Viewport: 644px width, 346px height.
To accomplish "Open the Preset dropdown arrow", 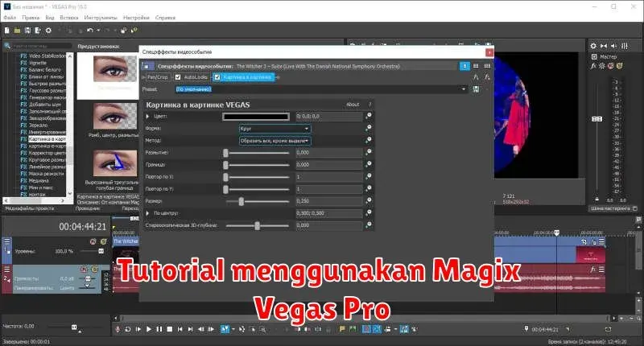I will [x=464, y=89].
